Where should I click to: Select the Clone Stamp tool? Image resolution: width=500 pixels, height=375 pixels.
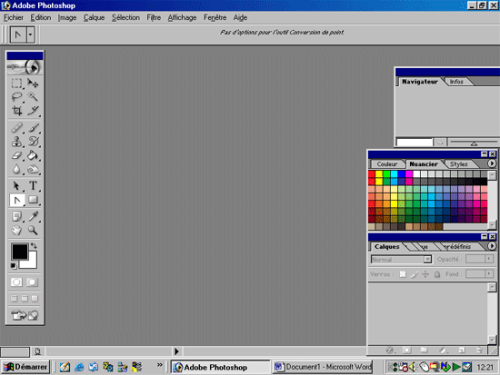(17, 141)
